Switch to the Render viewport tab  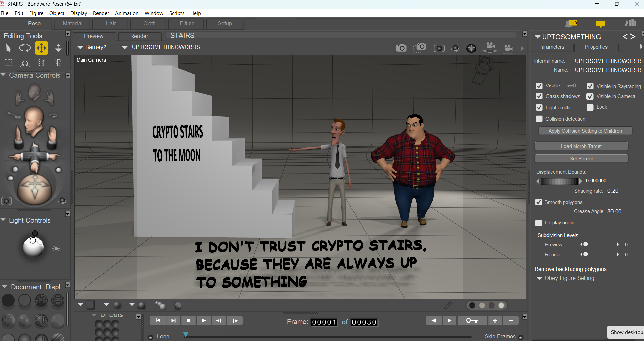point(139,36)
